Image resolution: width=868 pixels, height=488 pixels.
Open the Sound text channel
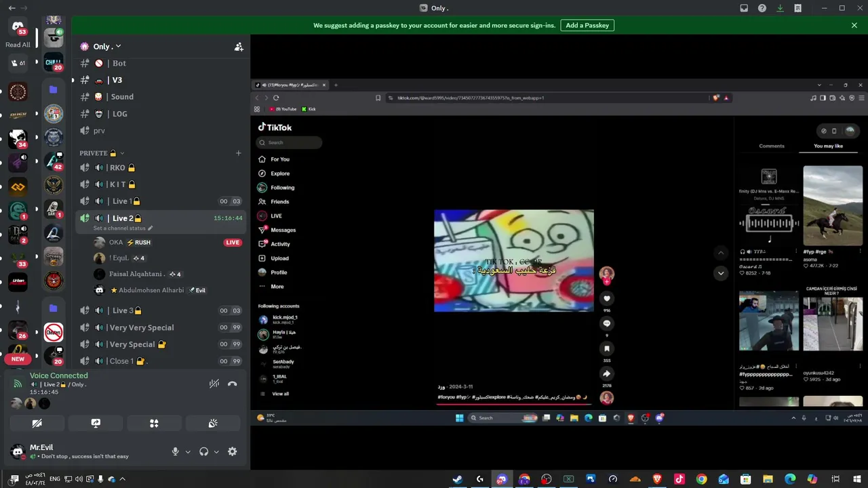point(160,97)
